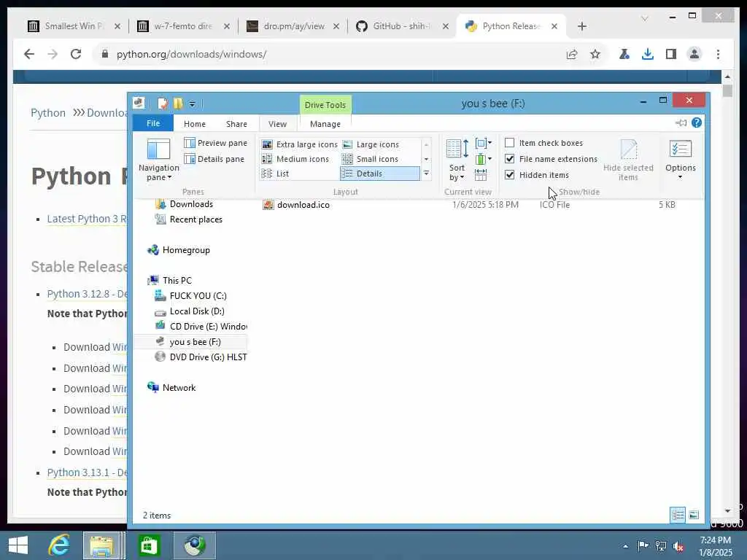Select This PC in navigation pane
This screenshot has width=747, height=560.
pos(177,281)
